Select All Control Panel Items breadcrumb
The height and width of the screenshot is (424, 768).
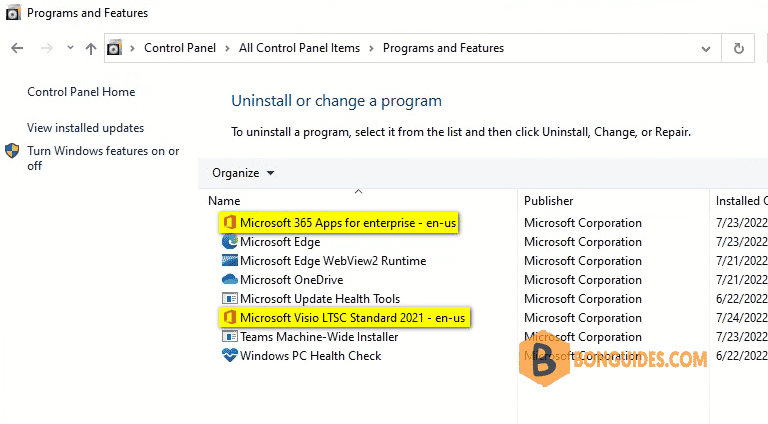(x=299, y=48)
